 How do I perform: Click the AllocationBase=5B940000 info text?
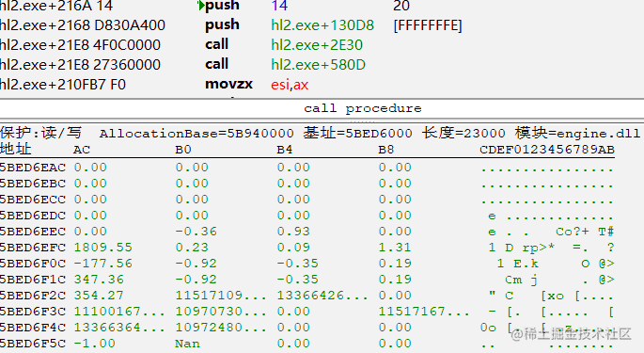pyautogui.click(x=196, y=134)
